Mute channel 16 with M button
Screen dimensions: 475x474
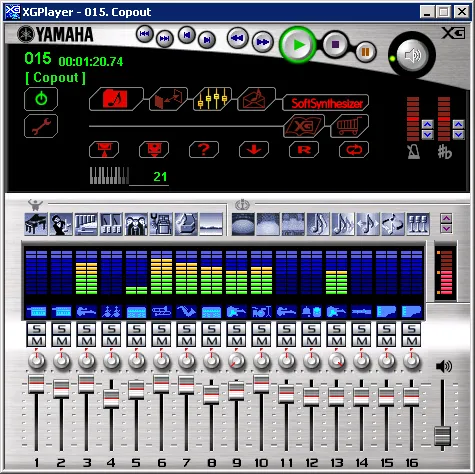[x=411, y=341]
